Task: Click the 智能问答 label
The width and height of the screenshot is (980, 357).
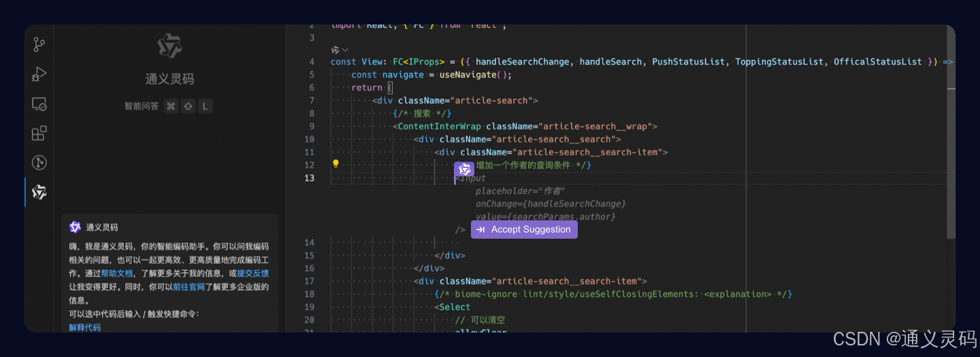Action: (142, 106)
